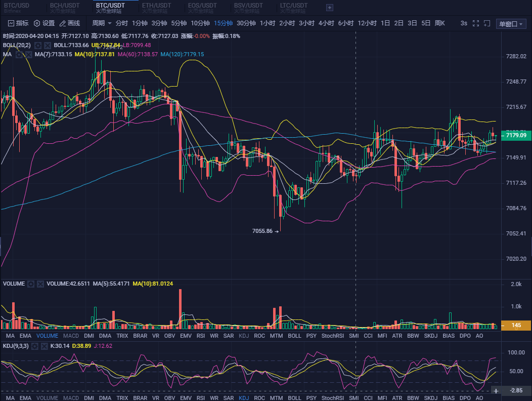Remove the MA overlay with its X icon

tap(28, 54)
